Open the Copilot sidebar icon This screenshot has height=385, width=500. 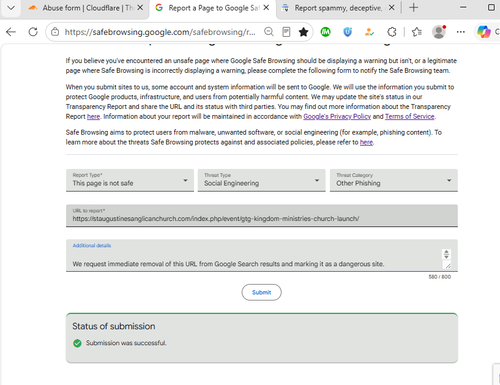pos(484,32)
